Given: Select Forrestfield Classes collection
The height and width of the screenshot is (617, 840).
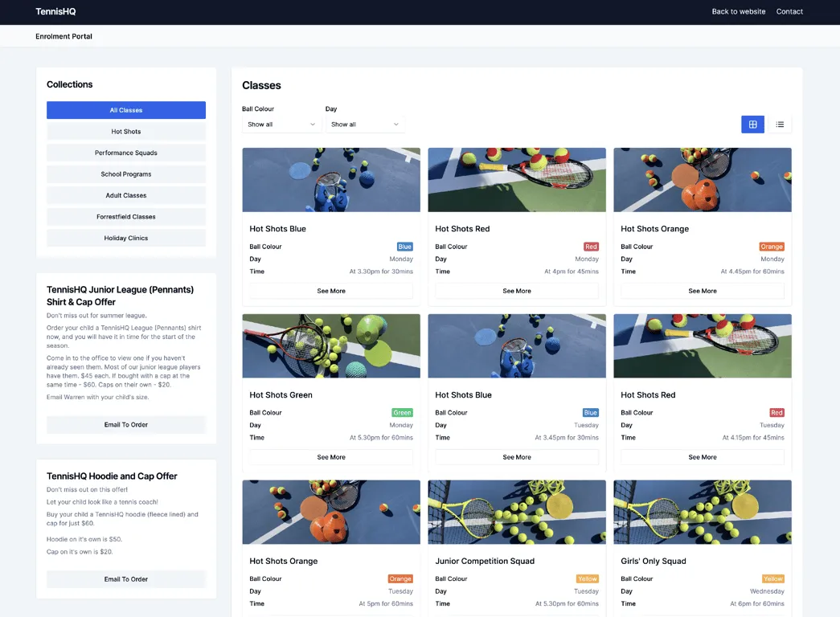Looking at the screenshot, I should coord(126,216).
